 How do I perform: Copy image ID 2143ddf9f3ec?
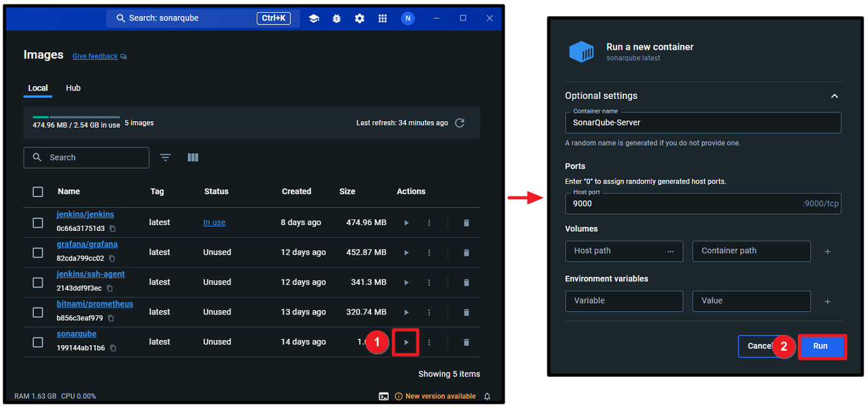(110, 288)
